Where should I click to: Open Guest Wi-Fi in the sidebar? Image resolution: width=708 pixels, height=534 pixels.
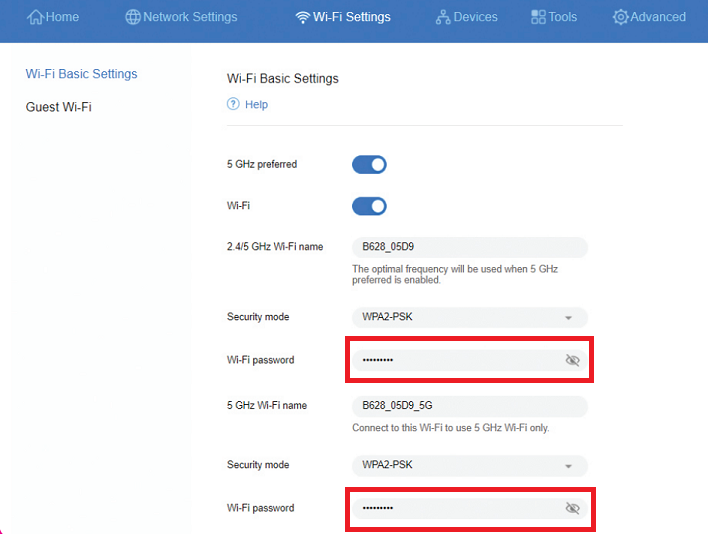[58, 106]
